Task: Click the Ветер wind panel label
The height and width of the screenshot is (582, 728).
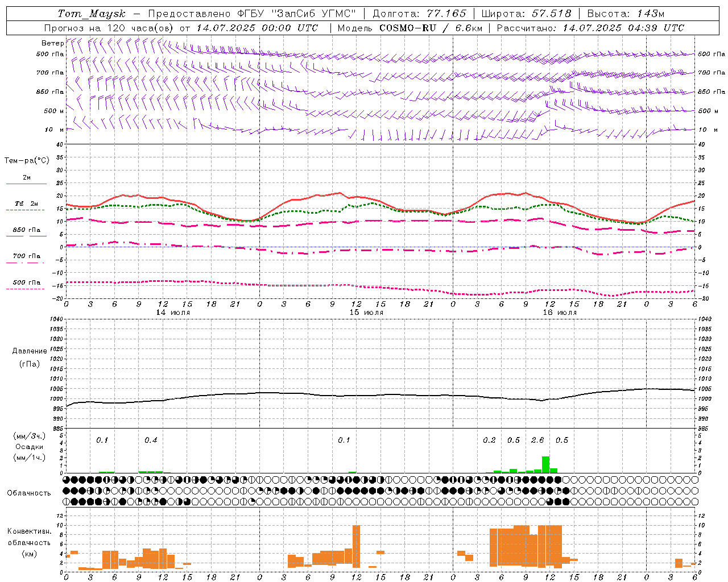Action: (x=53, y=43)
